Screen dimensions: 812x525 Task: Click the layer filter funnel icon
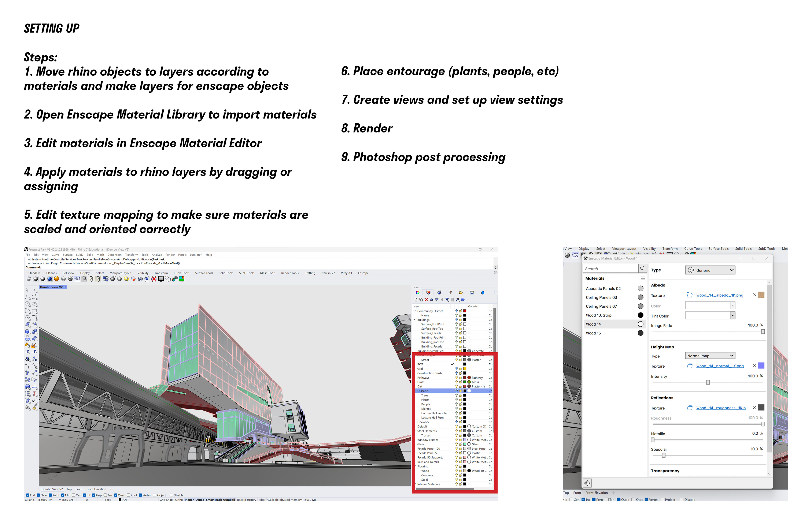click(447, 300)
